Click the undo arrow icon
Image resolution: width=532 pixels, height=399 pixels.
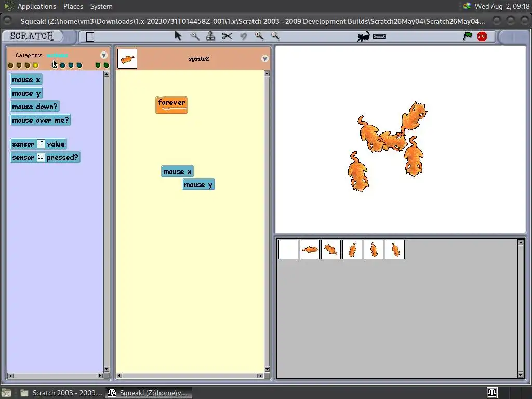(x=243, y=36)
